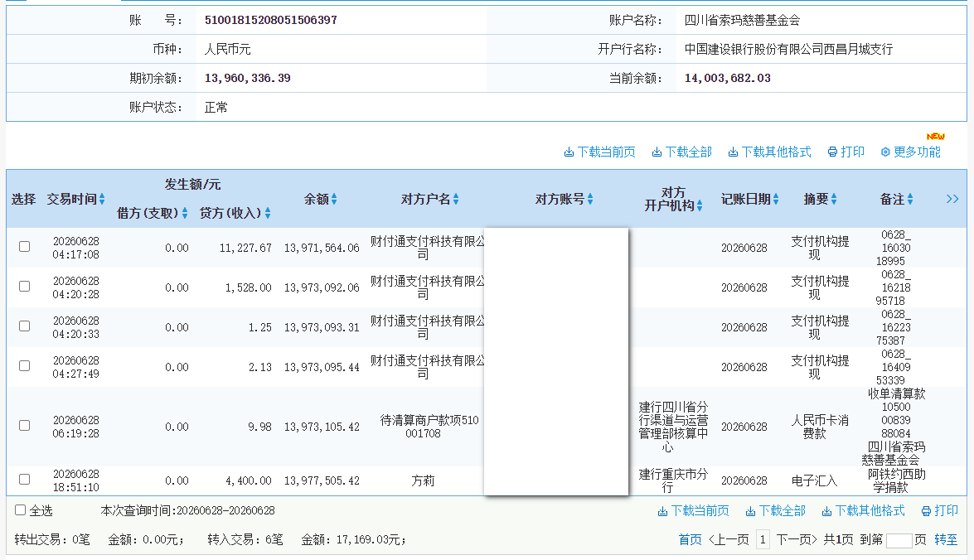Select the 04:27:49 transaction checkbox
Screen dimensions: 974x560
point(24,365)
